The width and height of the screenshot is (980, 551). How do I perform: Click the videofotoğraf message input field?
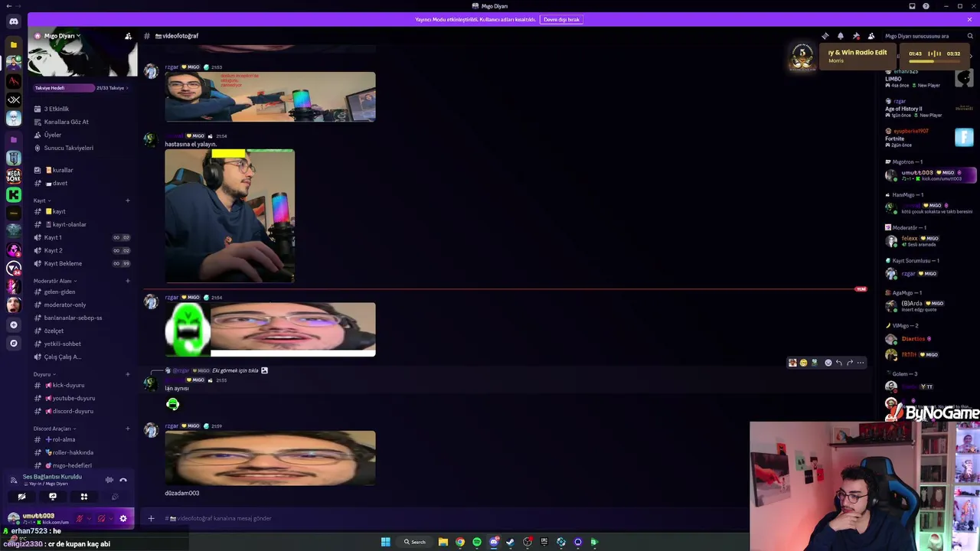point(444,518)
